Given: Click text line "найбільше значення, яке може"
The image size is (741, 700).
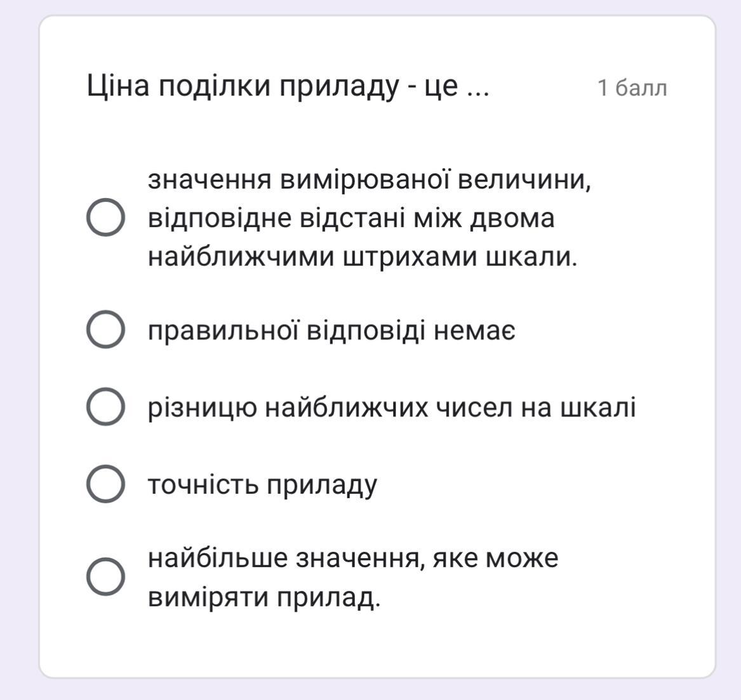Looking at the screenshot, I should 353,558.
